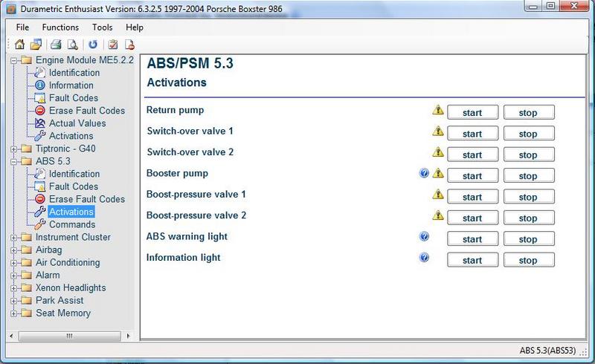
Task: Select Actual Values under Engine Module
Action: (x=77, y=123)
